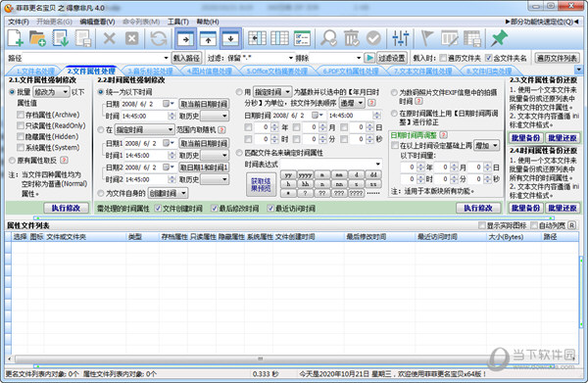Check the 显示实际图标 checkbox

coord(482,225)
